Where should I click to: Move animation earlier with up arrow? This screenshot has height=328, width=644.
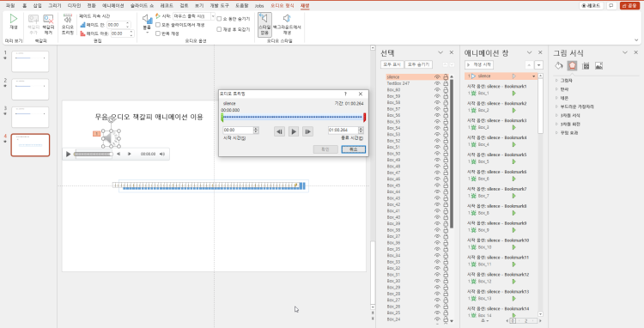pyautogui.click(x=529, y=65)
